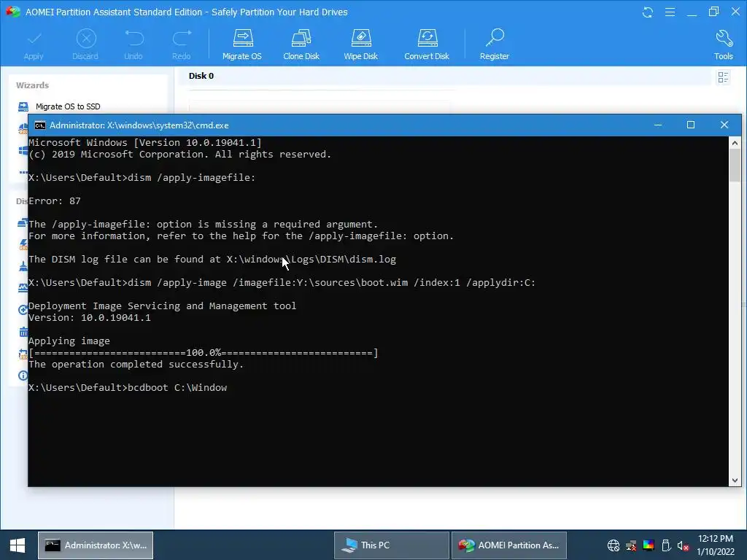Open the Tools wrench menu

coord(723,44)
